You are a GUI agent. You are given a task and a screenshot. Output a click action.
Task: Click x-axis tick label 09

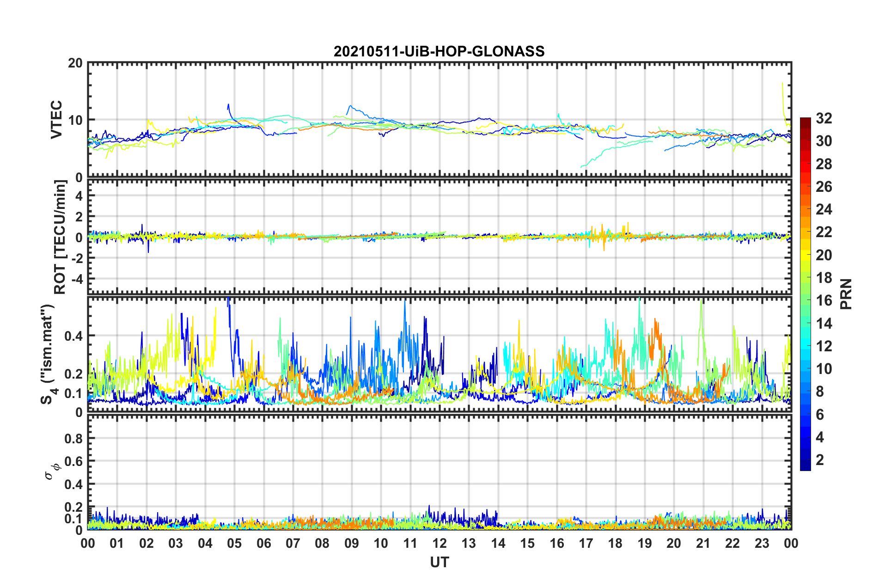pyautogui.click(x=352, y=543)
